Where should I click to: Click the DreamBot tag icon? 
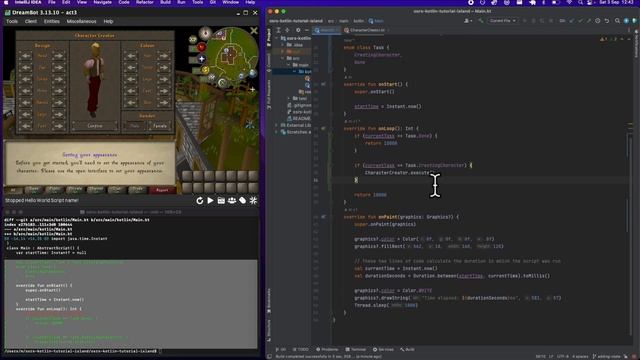pos(243,200)
